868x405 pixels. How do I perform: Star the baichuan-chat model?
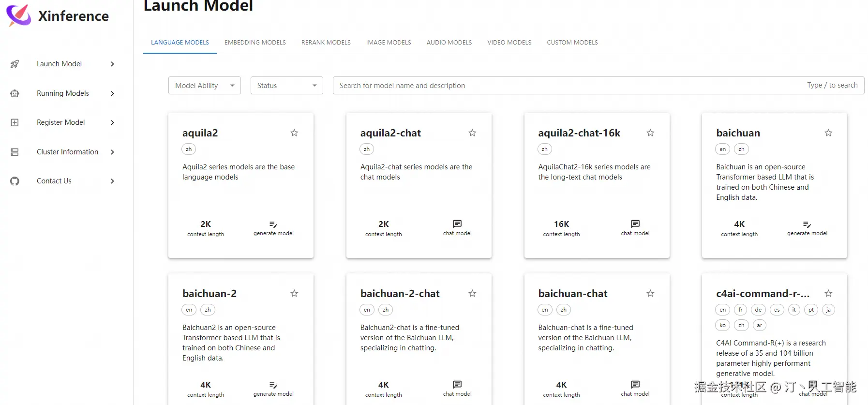pyautogui.click(x=650, y=293)
